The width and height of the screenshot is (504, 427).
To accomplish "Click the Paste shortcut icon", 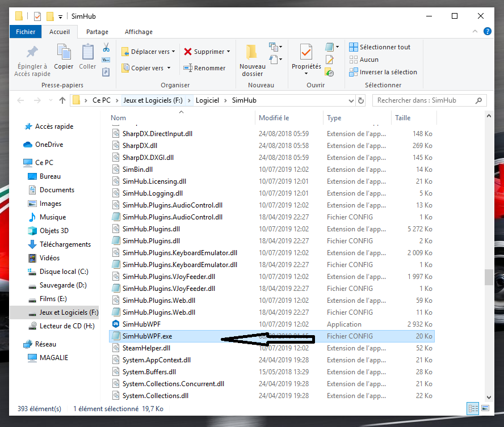I will point(106,72).
